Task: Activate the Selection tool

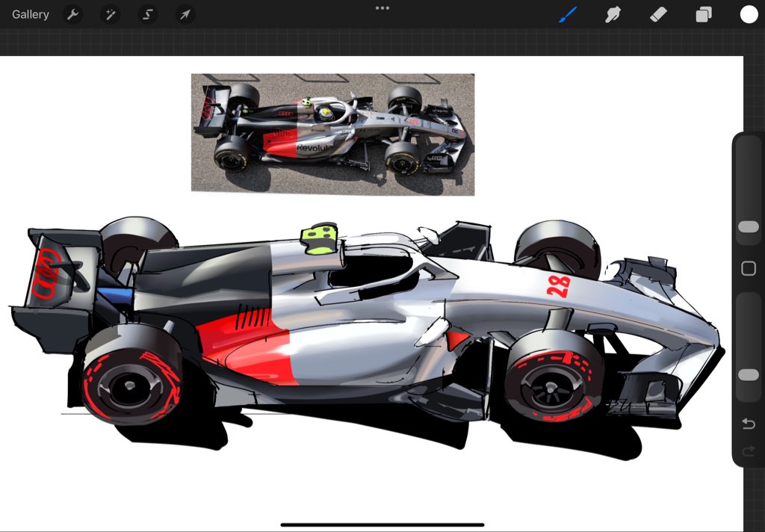Action: 147,14
